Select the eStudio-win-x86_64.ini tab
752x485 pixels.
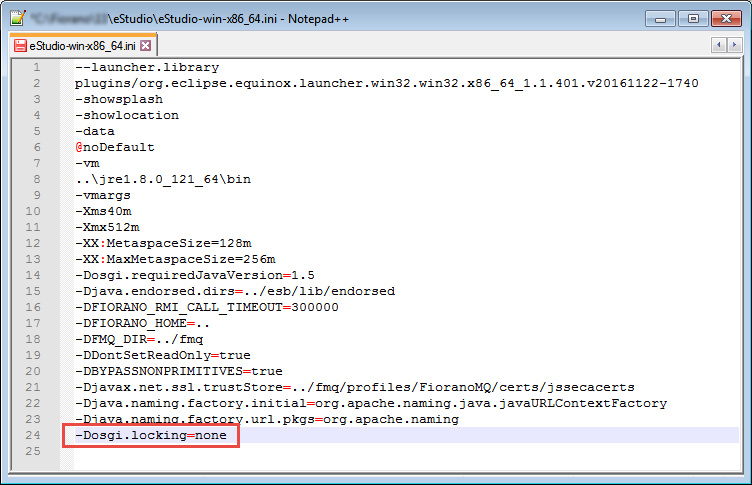click(82, 45)
